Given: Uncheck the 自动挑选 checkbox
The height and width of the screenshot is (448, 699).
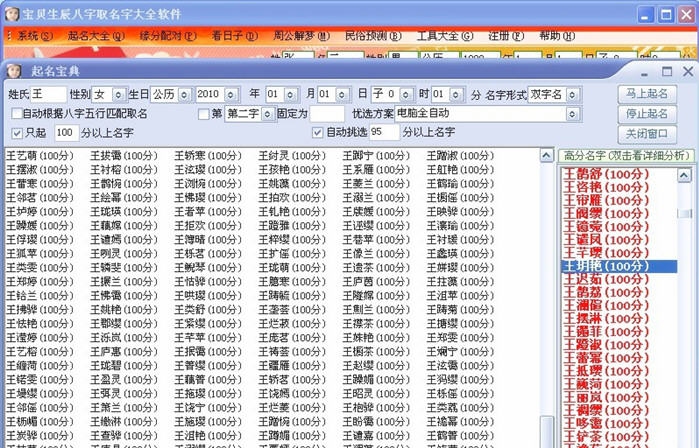Looking at the screenshot, I should pyautogui.click(x=318, y=133).
